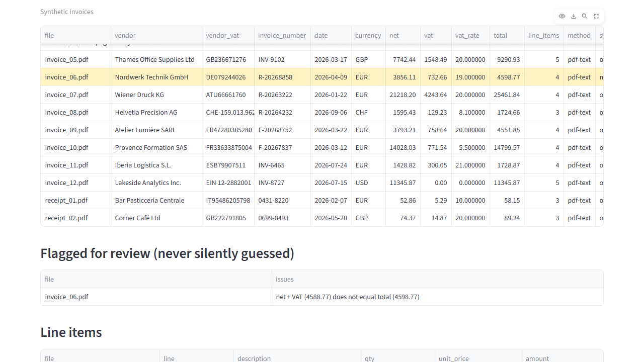The image size is (644, 362).
Task: Sort by vat_rate column header
Action: coord(470,35)
